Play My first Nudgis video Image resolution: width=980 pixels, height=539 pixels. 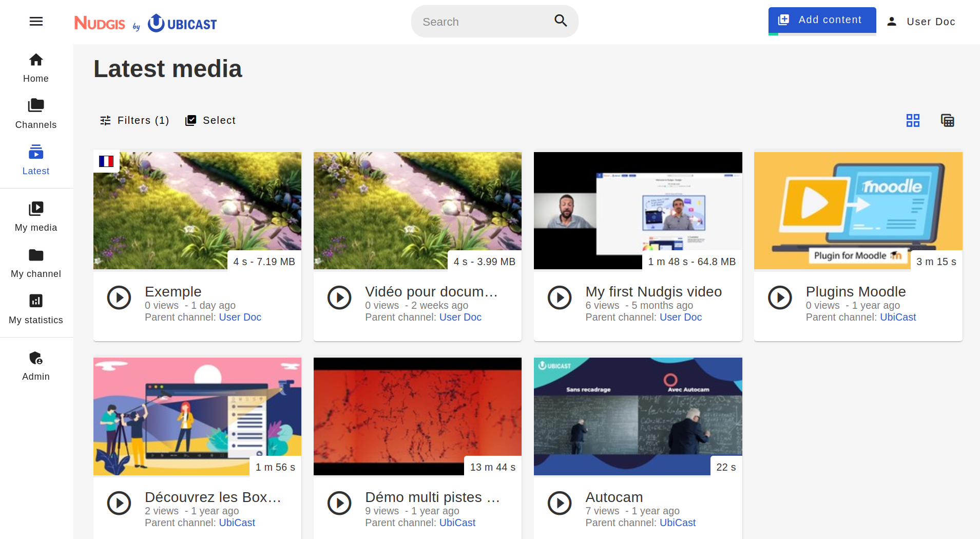click(x=560, y=298)
